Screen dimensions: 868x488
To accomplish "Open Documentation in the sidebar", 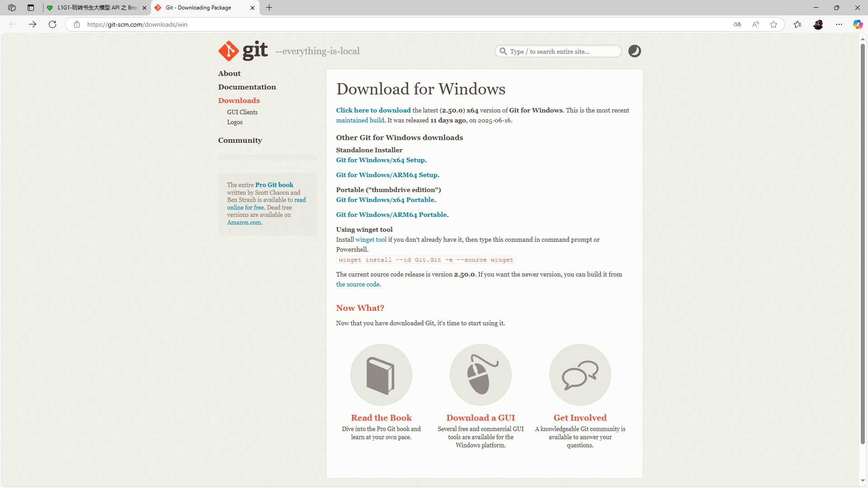I will pos(247,87).
